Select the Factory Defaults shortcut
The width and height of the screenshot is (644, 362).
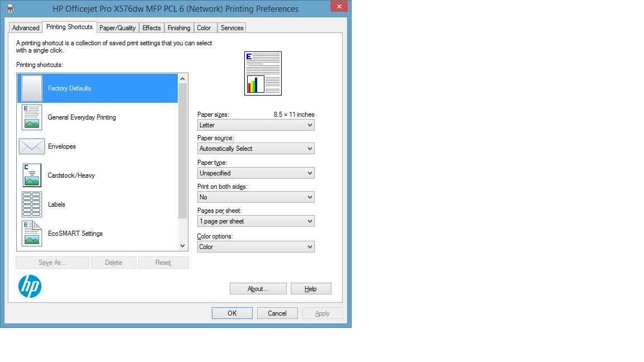point(97,88)
